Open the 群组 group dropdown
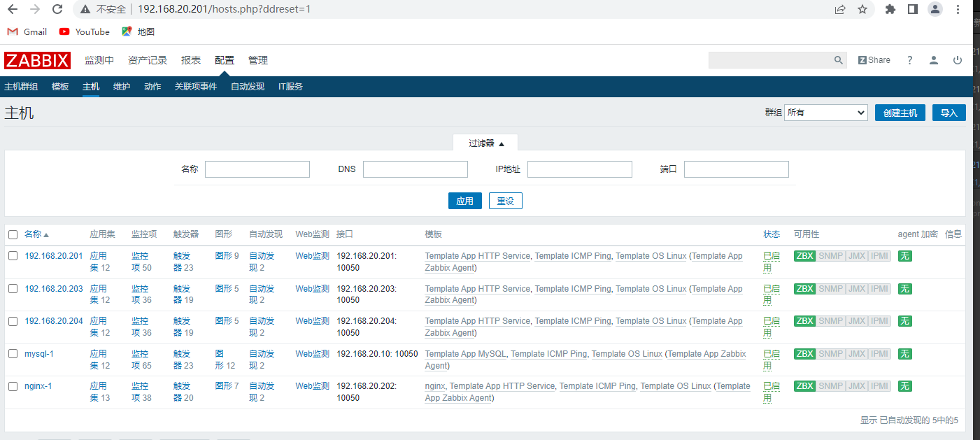The height and width of the screenshot is (440, 980). [x=825, y=113]
